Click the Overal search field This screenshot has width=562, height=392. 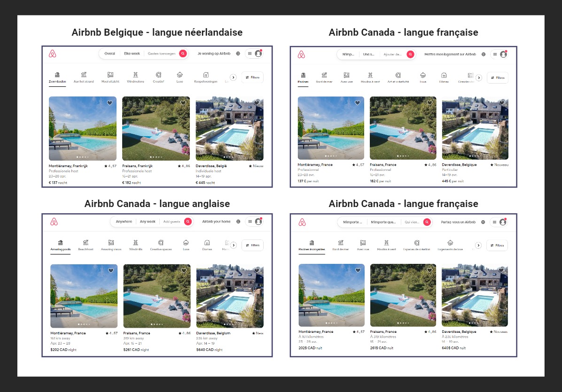(x=109, y=54)
